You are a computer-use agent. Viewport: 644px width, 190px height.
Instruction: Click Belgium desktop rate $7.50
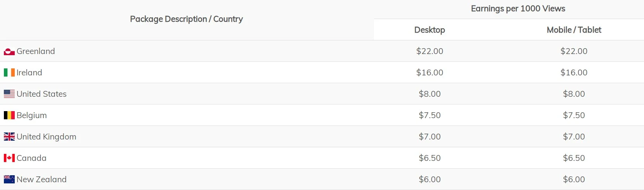(429, 115)
